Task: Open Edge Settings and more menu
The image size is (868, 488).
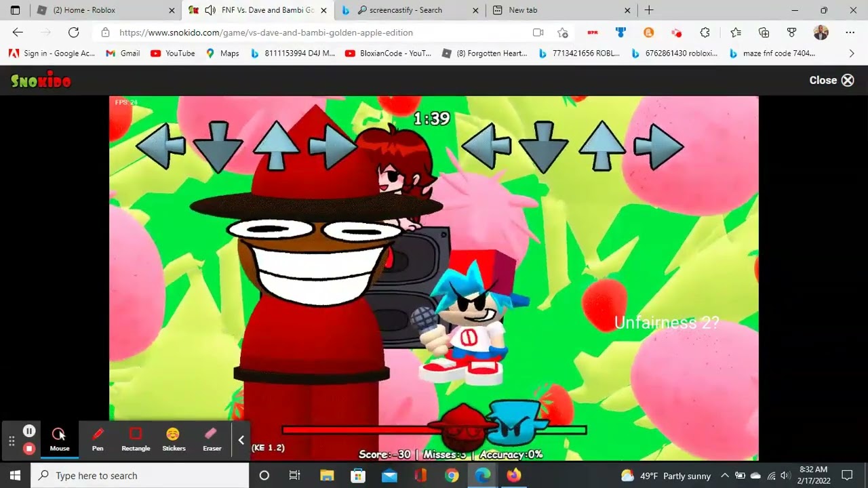Action: (x=850, y=33)
